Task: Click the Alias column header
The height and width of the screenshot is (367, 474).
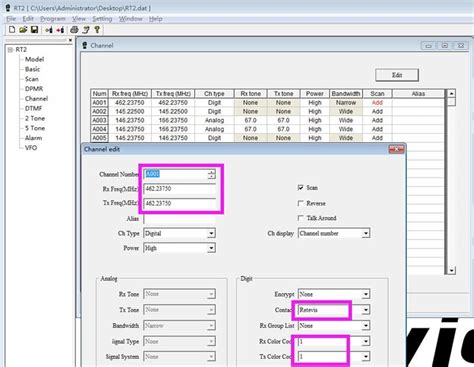Action: (418, 94)
